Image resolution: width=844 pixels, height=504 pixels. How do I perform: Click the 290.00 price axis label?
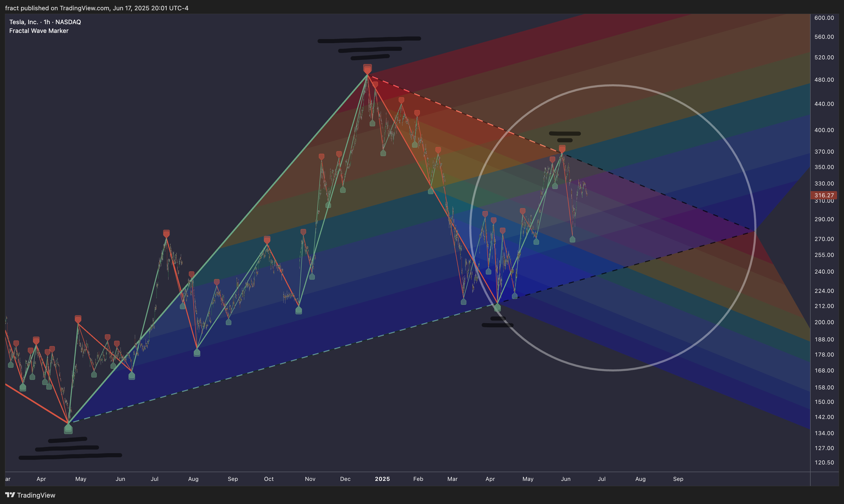click(824, 219)
